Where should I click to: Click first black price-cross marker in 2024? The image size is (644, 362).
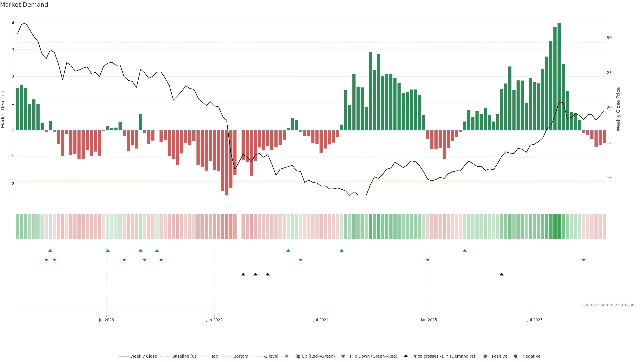[x=243, y=274]
